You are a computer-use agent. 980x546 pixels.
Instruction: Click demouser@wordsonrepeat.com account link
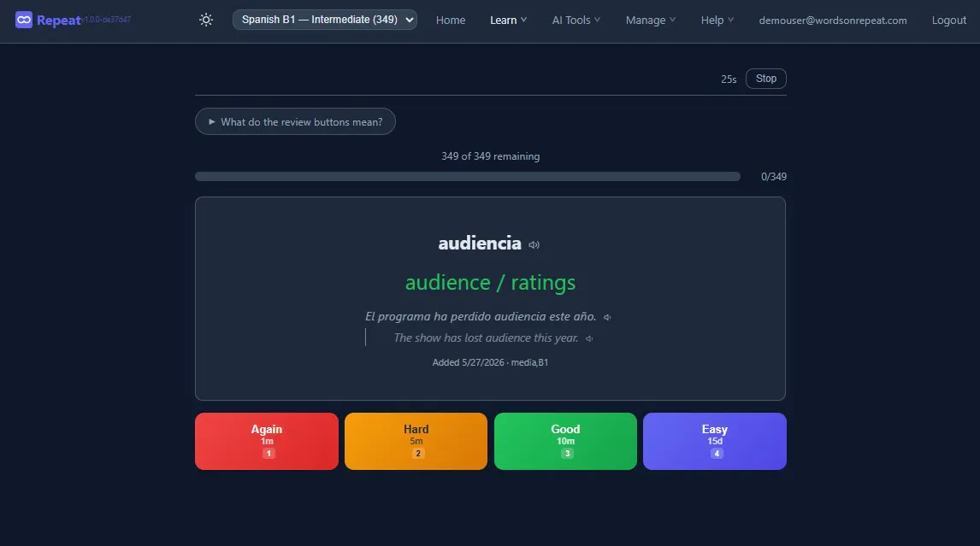point(833,20)
